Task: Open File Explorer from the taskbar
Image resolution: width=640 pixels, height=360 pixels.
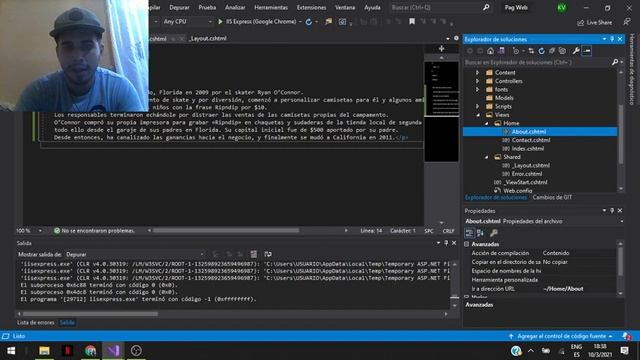Action: pyautogui.click(x=44, y=351)
